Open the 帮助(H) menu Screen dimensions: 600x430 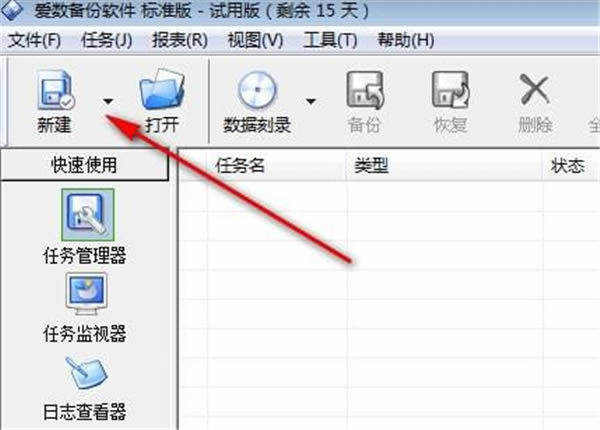406,40
